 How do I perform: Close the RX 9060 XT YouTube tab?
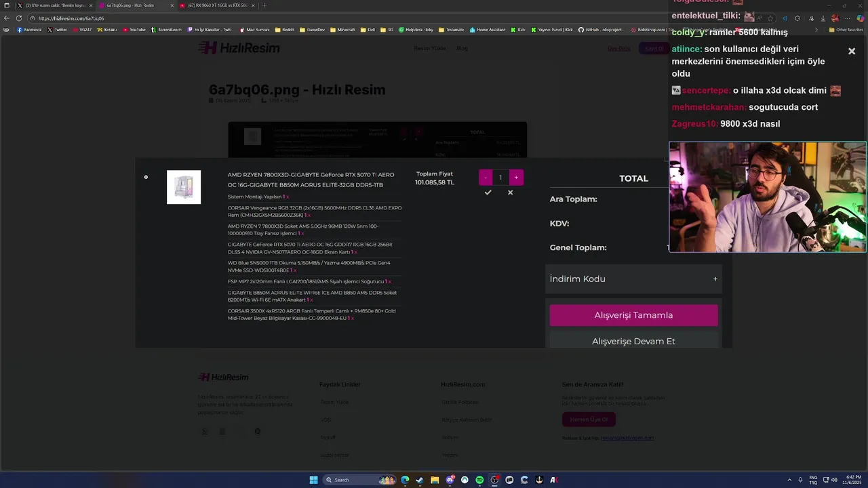point(253,5)
